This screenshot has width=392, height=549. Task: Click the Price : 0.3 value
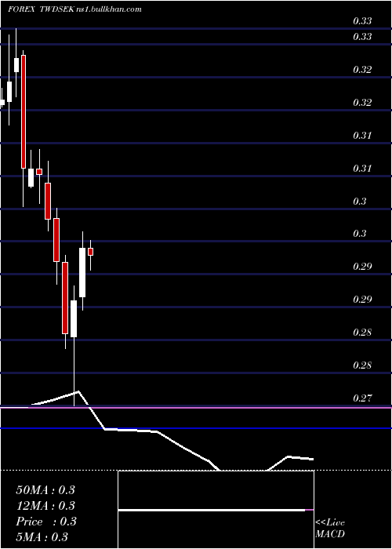tap(46, 522)
